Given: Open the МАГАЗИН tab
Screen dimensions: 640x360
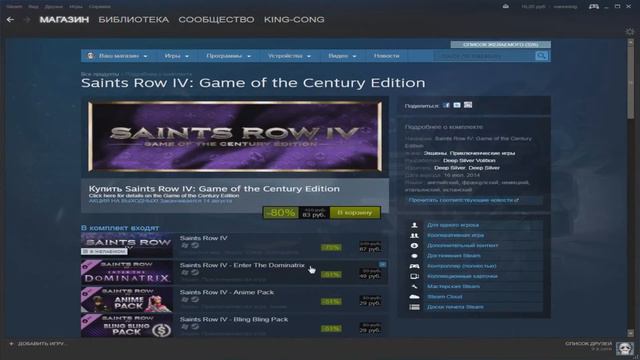Looking at the screenshot, I should coord(64,20).
